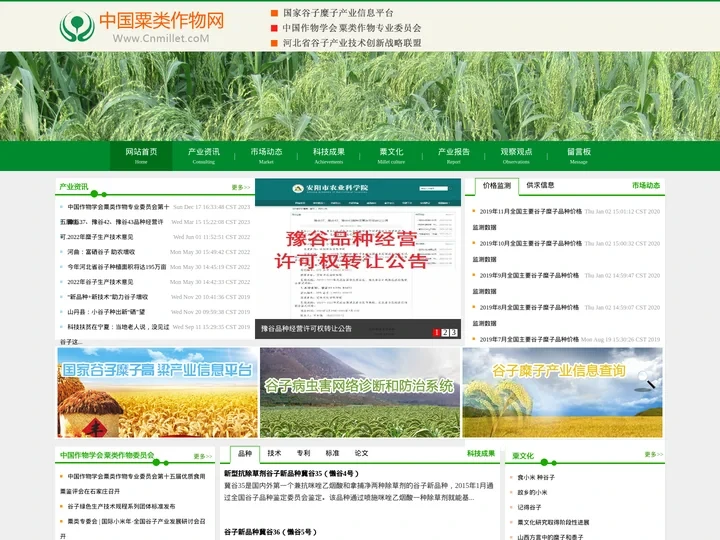Open the 网站首页 Home menu item

[x=141, y=156]
